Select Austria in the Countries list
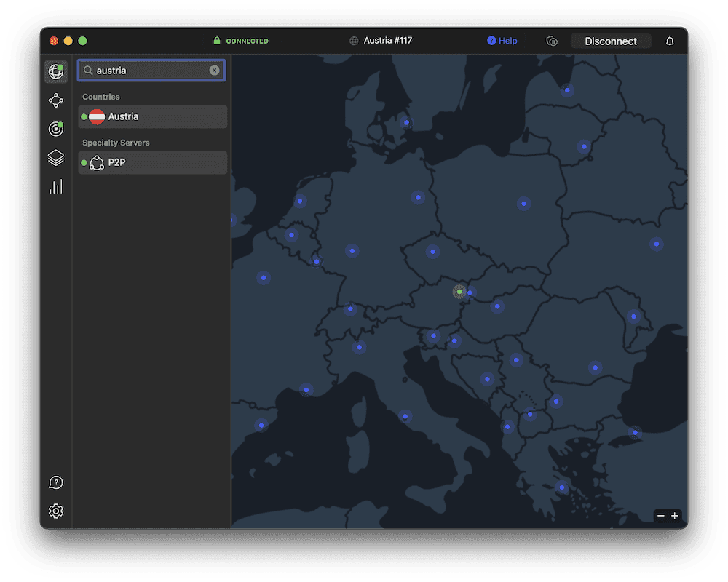The height and width of the screenshot is (582, 728). (153, 116)
